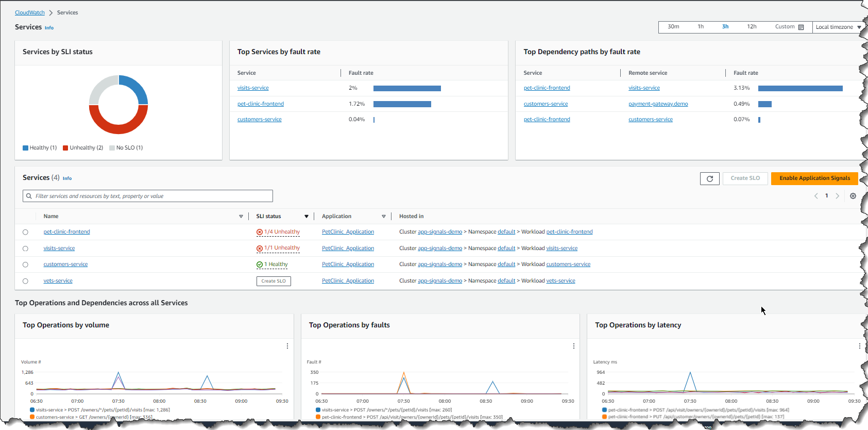Open the CloudWatch breadcrumb link
This screenshot has height=430, width=868.
[30, 12]
